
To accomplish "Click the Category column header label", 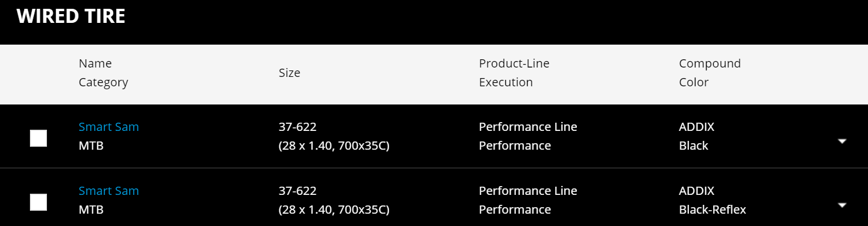I will pos(103,82).
